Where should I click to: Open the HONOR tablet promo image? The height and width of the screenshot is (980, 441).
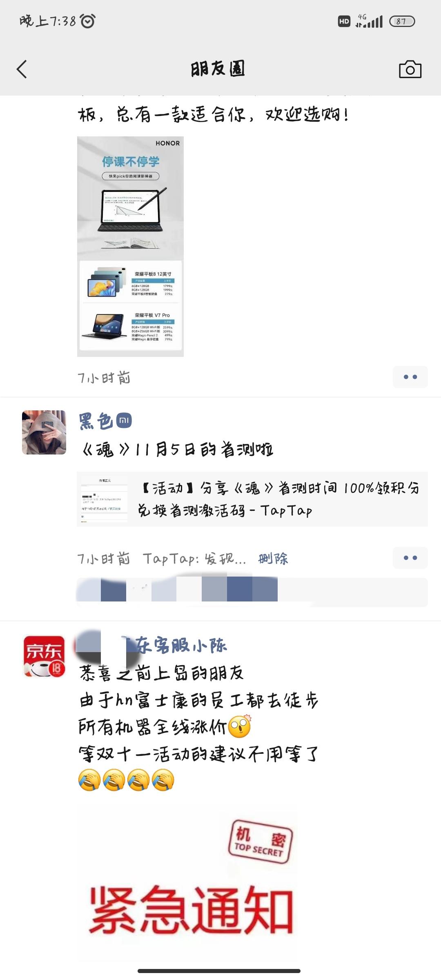130,247
